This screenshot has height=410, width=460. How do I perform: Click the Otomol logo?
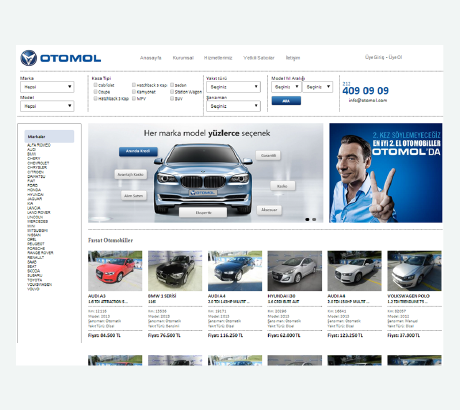click(61, 58)
